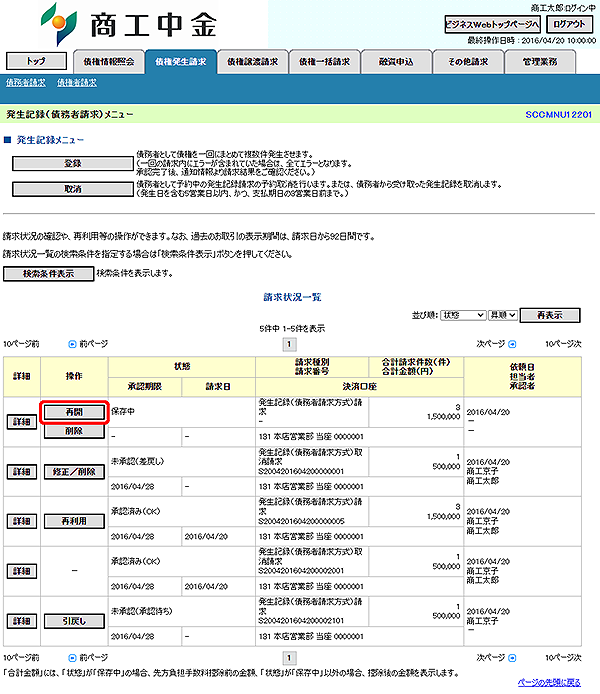Open 詳細 for 未承認(差戻し) row
600x694 pixels.
click(x=22, y=472)
